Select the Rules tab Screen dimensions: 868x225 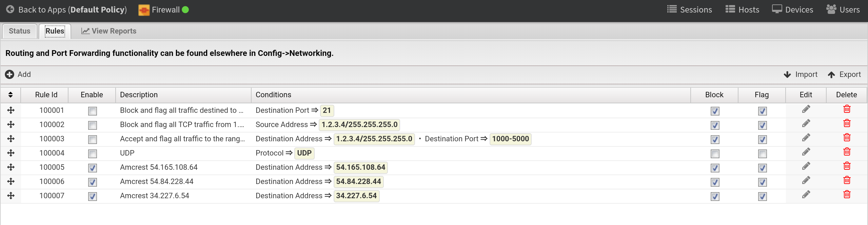tap(55, 31)
